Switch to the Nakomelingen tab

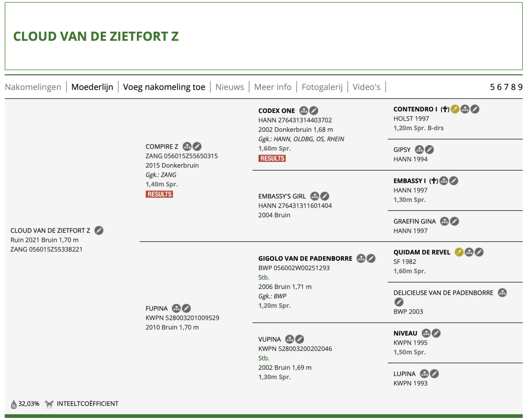33,87
